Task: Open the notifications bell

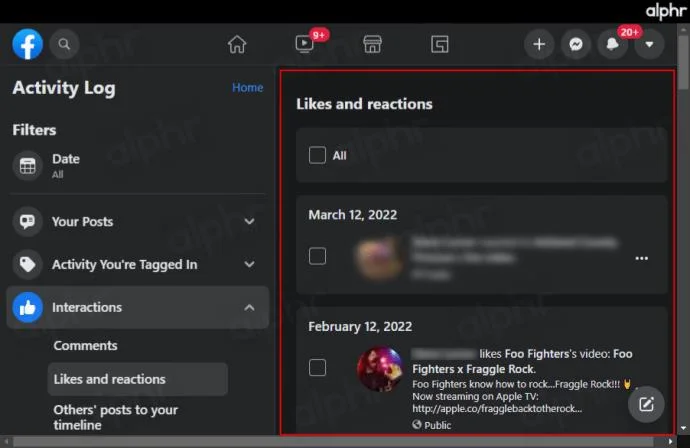Action: click(613, 44)
